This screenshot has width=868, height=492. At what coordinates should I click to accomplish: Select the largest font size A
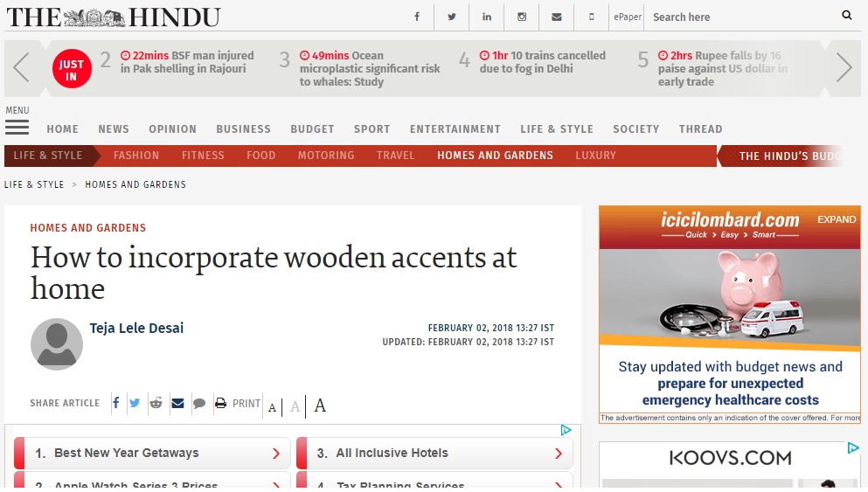pos(320,405)
